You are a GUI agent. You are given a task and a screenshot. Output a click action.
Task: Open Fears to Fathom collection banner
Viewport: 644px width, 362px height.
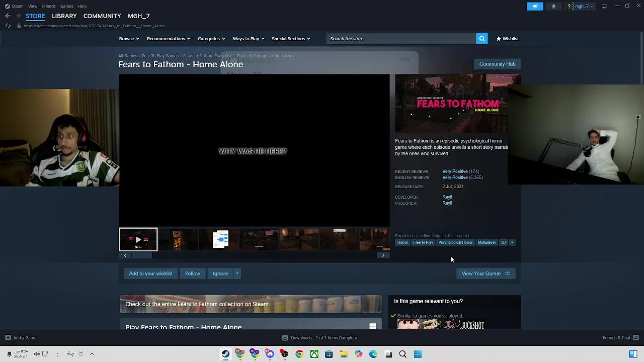251,304
